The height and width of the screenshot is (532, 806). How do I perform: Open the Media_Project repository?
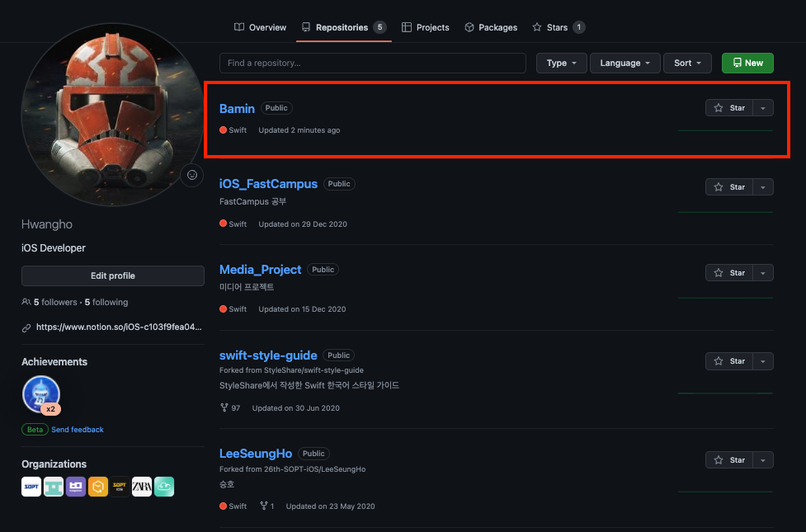(x=260, y=270)
